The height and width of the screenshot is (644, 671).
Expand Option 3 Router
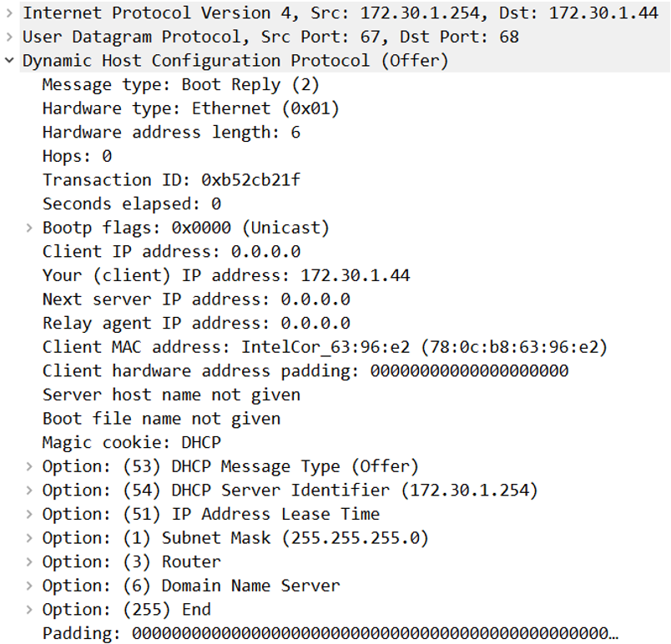point(30,562)
